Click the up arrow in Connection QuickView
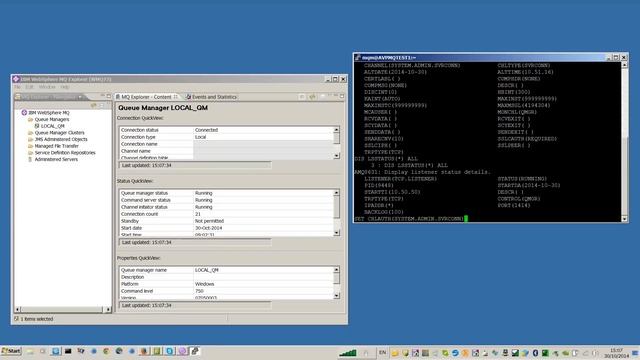Image resolution: width=640 pixels, height=360 pixels. tap(336, 129)
